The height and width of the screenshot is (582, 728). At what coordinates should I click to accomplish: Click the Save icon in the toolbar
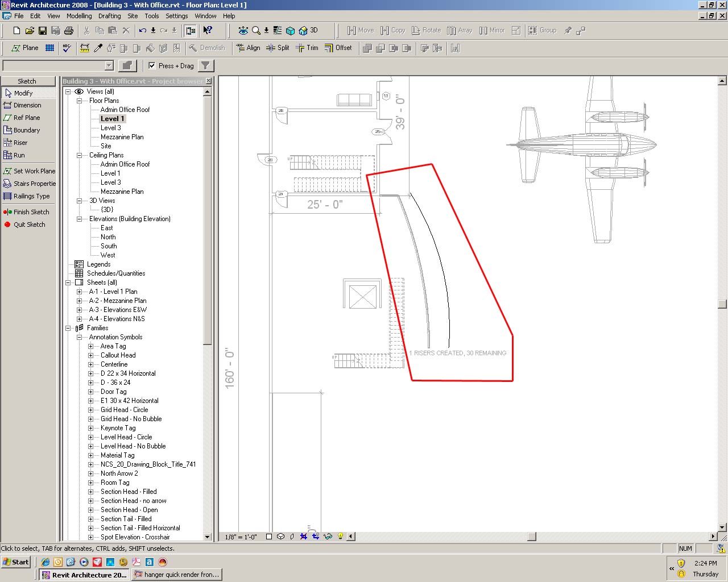click(x=43, y=31)
